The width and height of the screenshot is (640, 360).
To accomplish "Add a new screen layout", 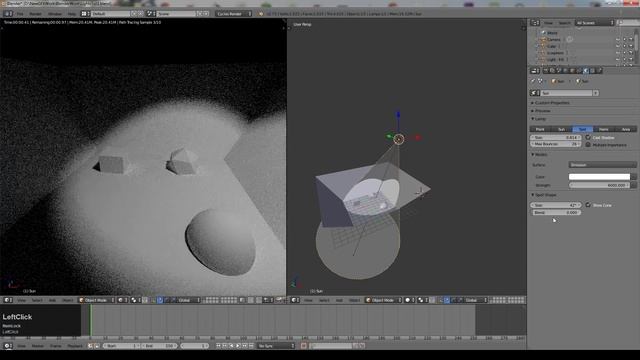I will (134, 13).
